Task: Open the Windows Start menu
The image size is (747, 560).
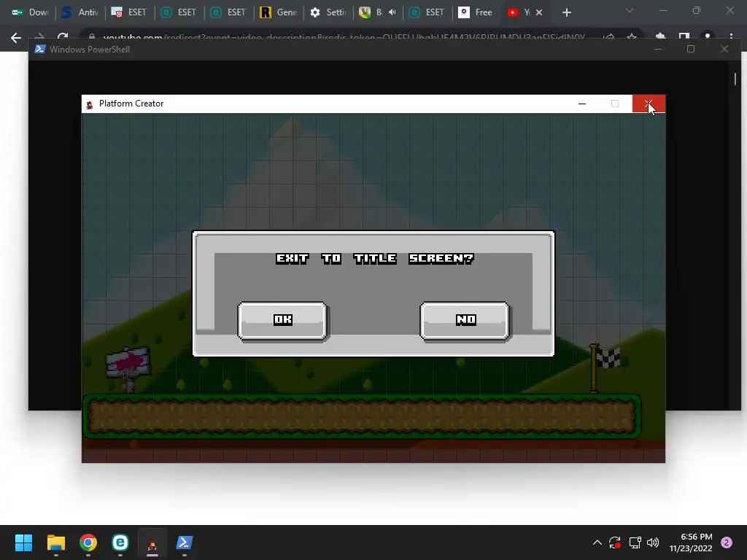Action: [x=23, y=542]
